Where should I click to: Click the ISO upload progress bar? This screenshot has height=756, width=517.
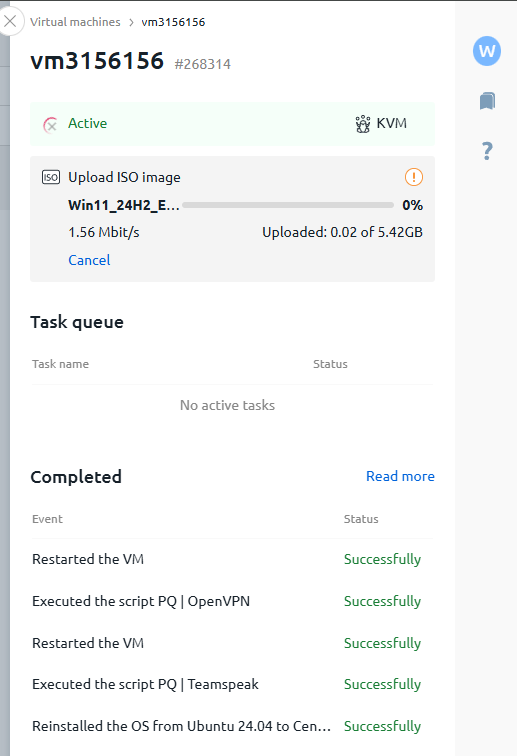point(288,205)
